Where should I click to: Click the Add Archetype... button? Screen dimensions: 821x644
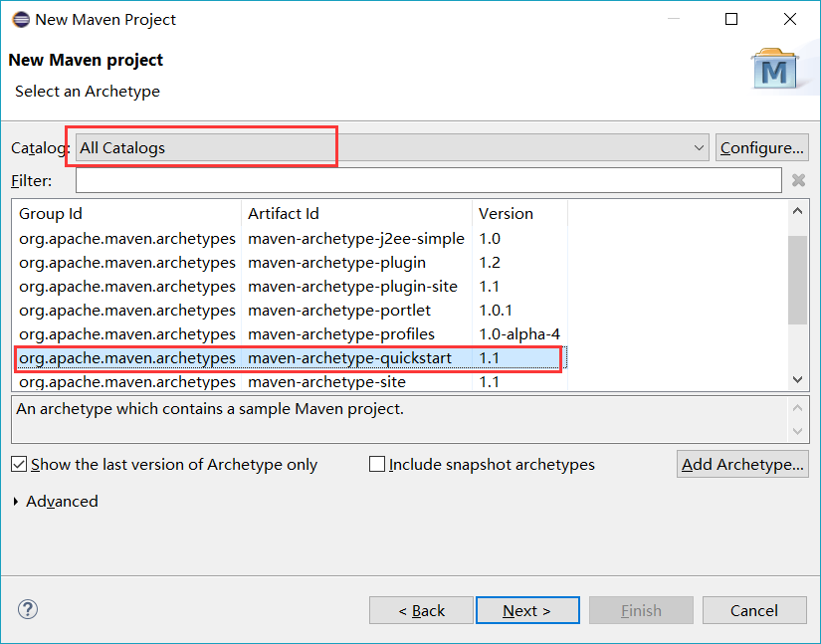click(x=742, y=465)
